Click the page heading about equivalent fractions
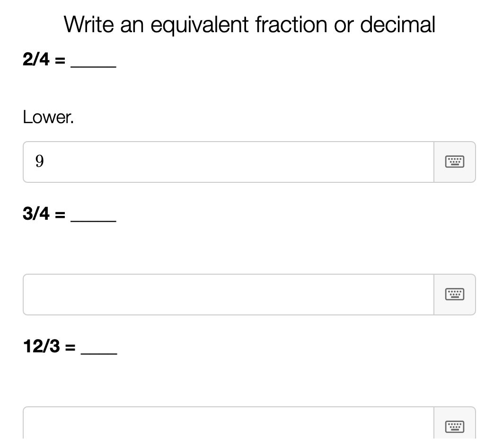 tap(249, 25)
